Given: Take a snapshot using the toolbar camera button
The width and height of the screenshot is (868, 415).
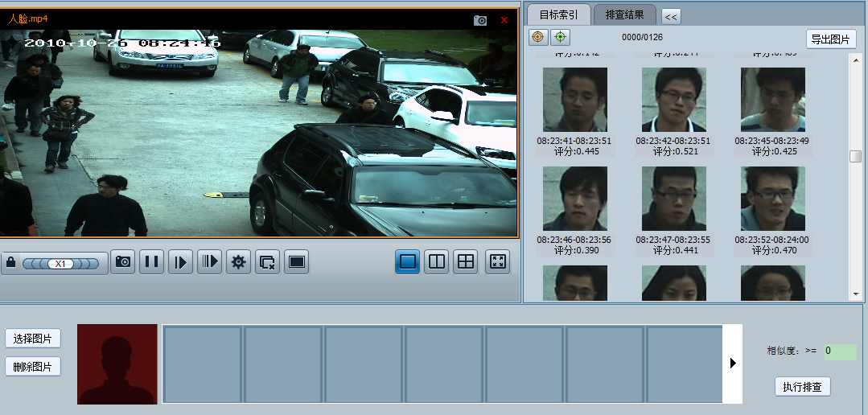Looking at the screenshot, I should tap(122, 262).
